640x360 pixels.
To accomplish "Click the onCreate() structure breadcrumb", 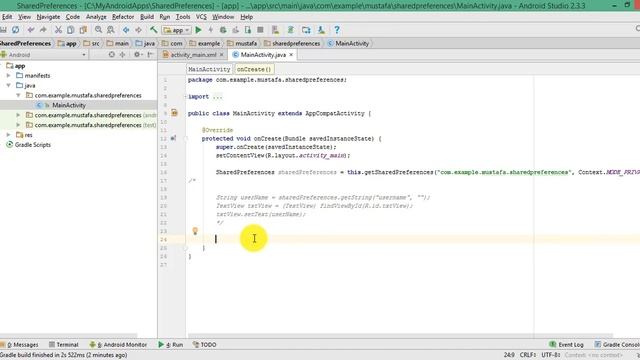I will pos(254,69).
